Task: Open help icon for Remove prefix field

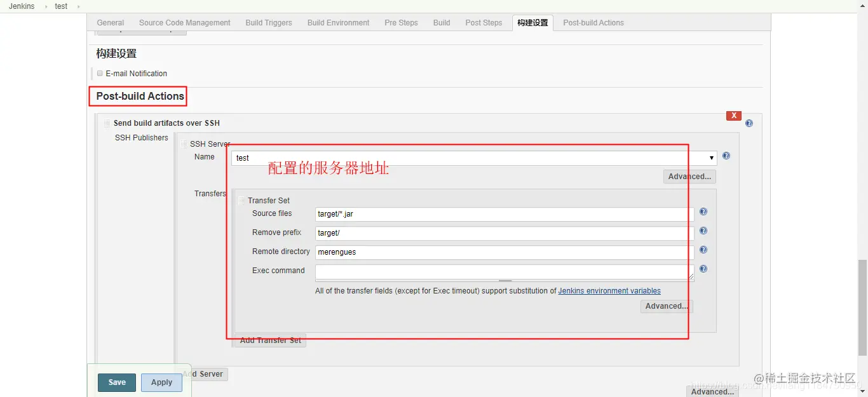Action: (703, 231)
